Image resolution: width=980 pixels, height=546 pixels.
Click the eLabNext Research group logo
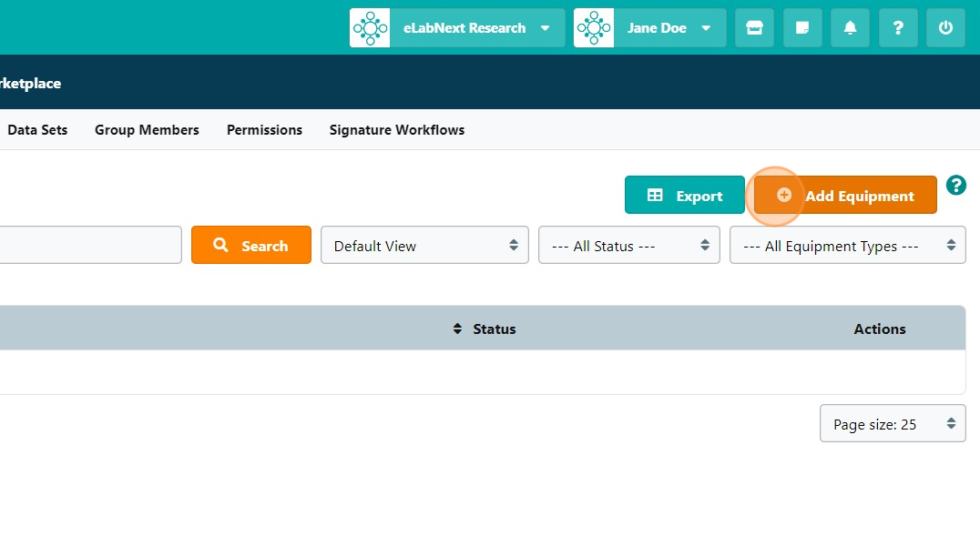click(370, 27)
